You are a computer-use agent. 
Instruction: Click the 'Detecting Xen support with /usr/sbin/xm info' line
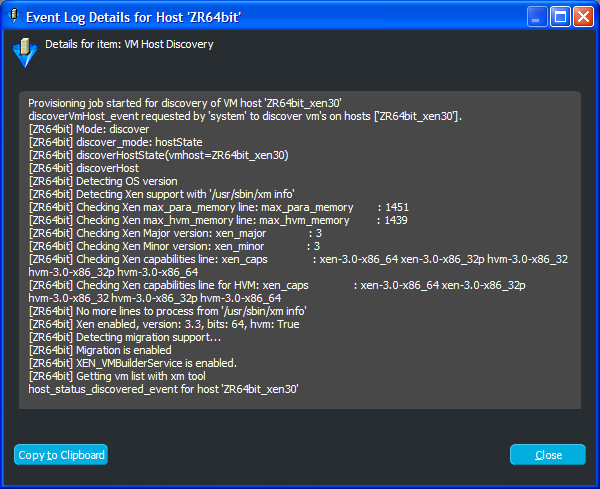point(161,194)
